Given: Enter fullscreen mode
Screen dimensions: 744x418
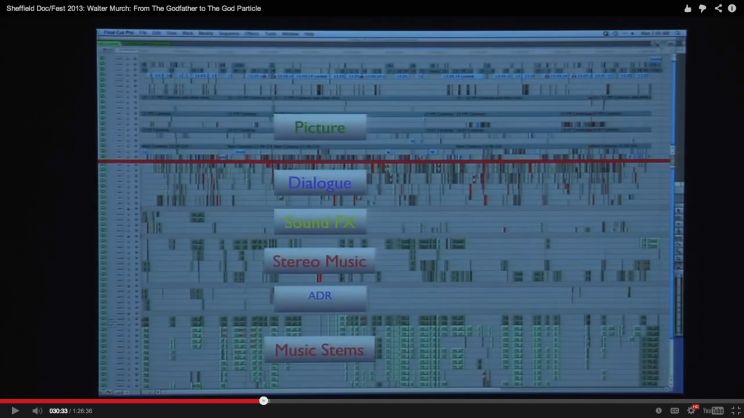Looking at the screenshot, I should [x=735, y=410].
